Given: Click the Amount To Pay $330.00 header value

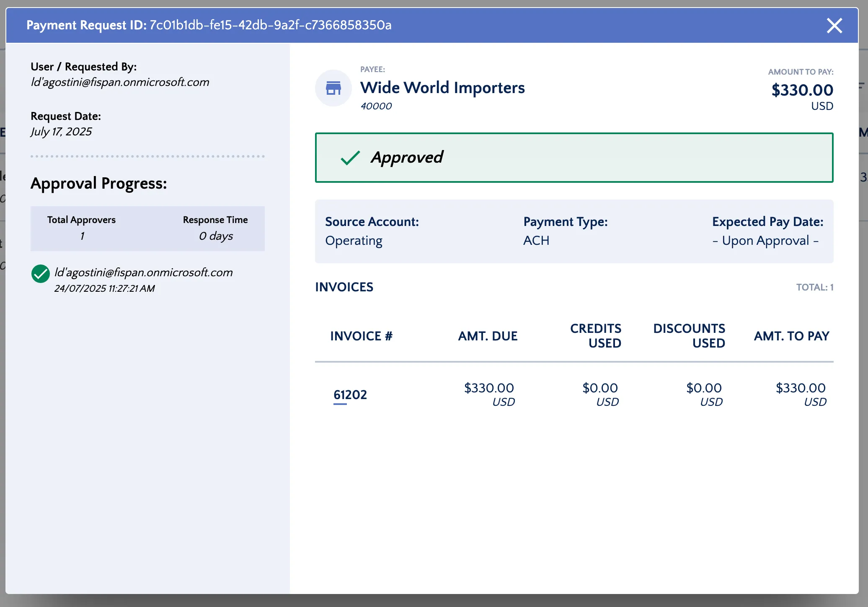Looking at the screenshot, I should point(802,90).
